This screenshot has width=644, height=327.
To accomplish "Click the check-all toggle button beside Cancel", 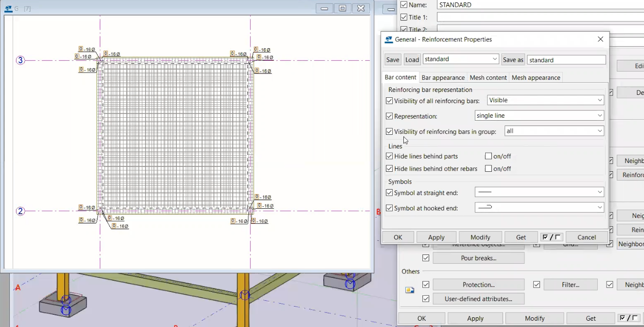I will [551, 237].
